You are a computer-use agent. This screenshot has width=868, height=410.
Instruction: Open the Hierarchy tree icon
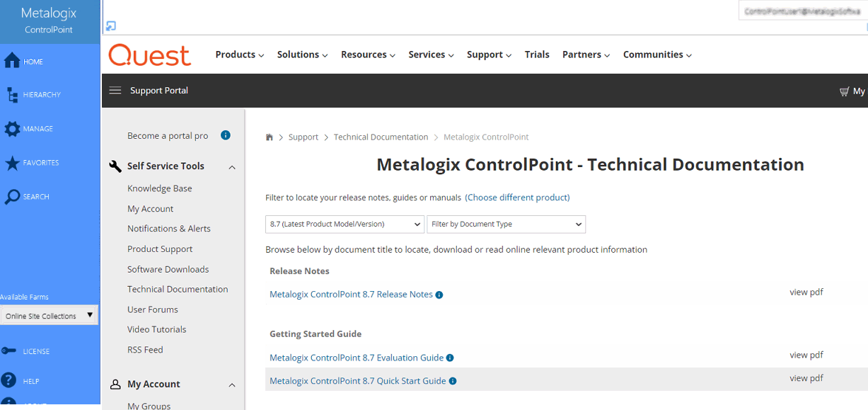tap(12, 95)
